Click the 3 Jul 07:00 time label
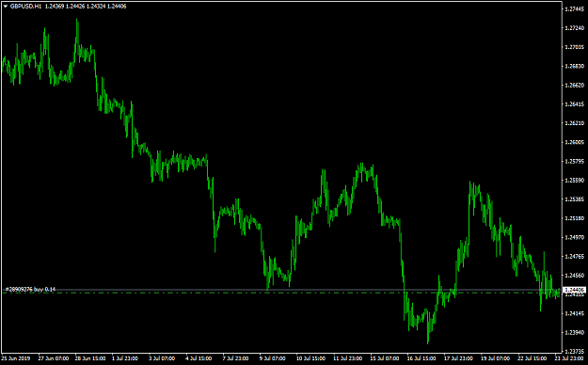Screen dimensions: 588x365 click(x=162, y=358)
